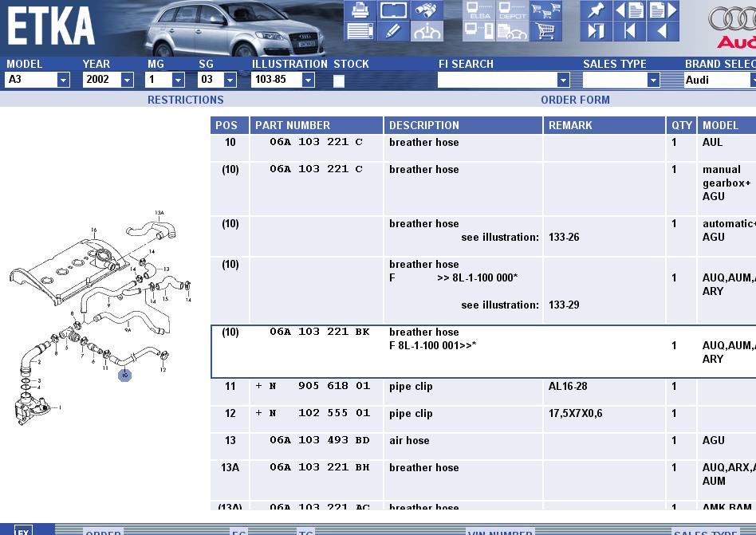The image size is (756, 535).
Task: Select pipe clip description in row 11
Action: [x=411, y=387]
